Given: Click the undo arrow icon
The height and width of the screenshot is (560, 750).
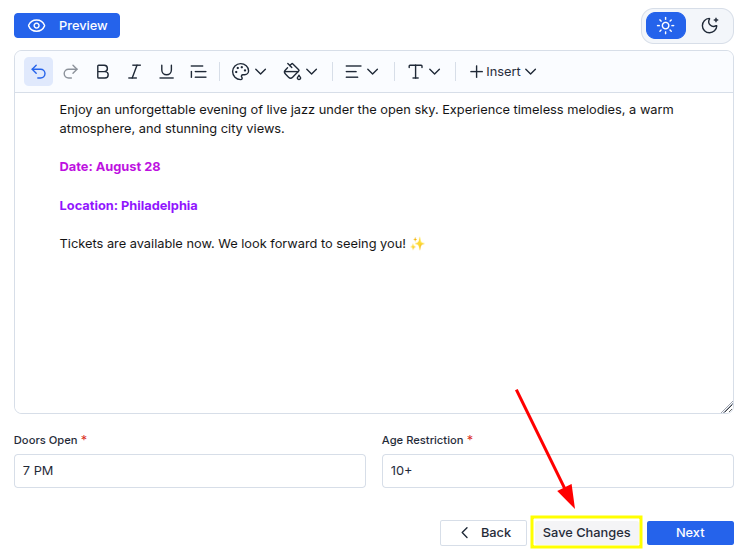Looking at the screenshot, I should point(38,72).
